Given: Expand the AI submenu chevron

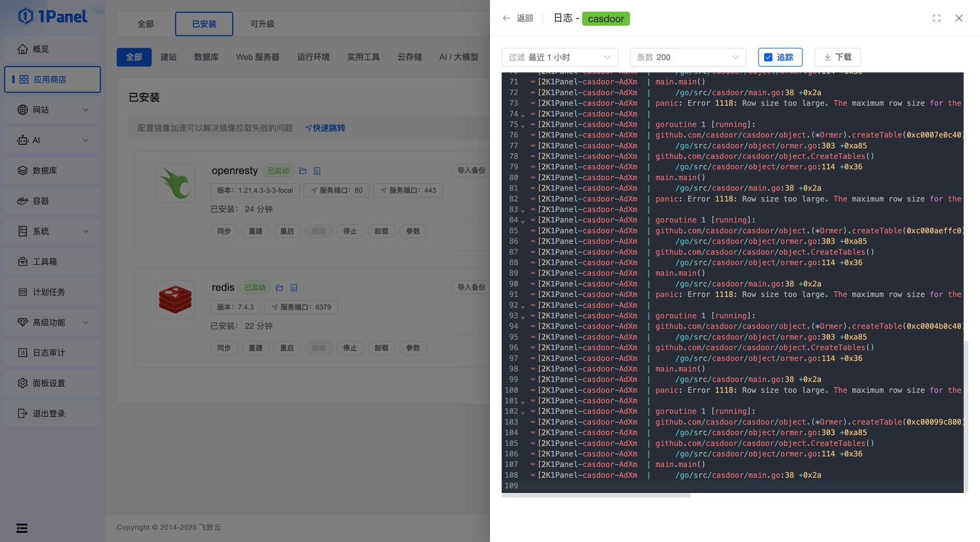Looking at the screenshot, I should point(86,140).
